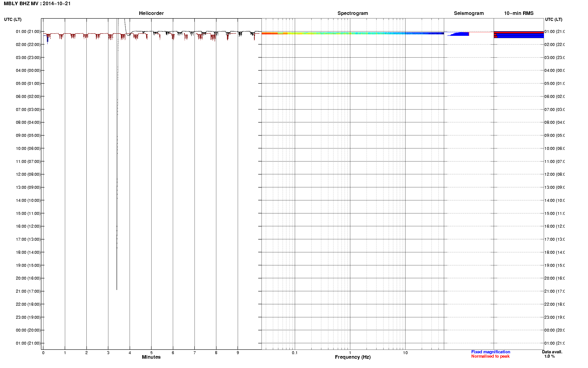Image resolution: width=588 pixels, height=368 pixels.
Task: Click the left-axis '19:00 (15:00)' time label
Action: click(28, 266)
